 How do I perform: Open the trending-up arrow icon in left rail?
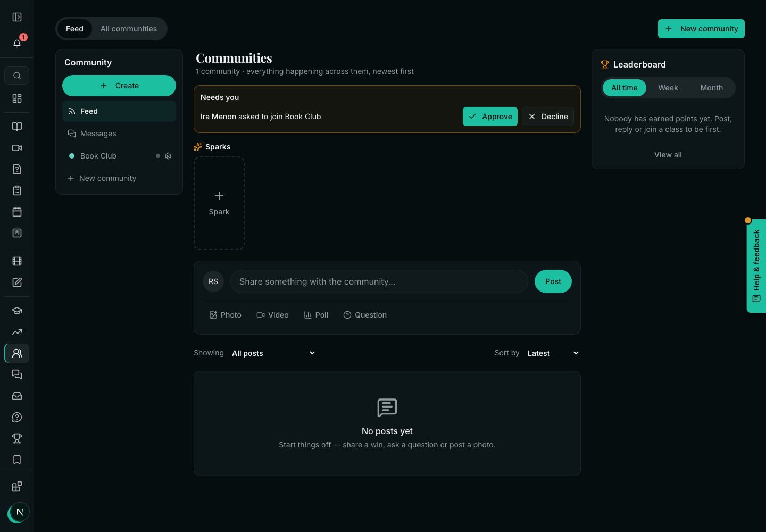[x=17, y=332]
